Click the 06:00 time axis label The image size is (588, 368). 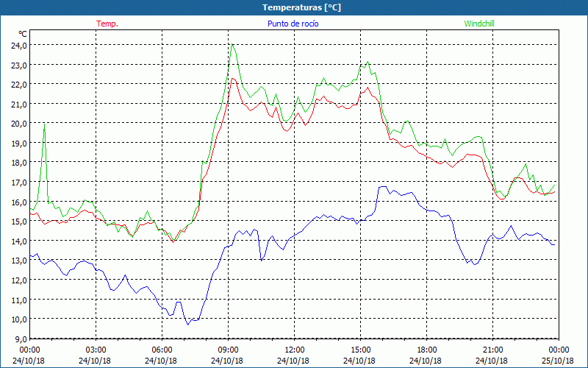[162, 350]
